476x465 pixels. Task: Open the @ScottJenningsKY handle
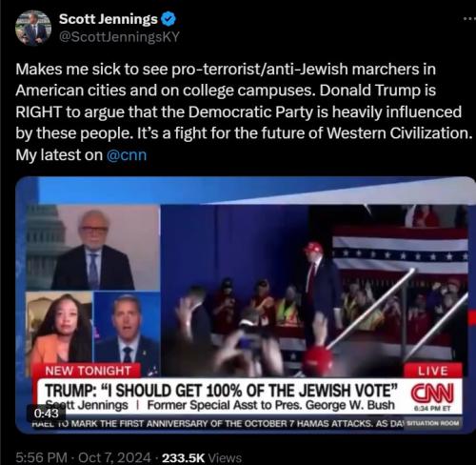(119, 37)
